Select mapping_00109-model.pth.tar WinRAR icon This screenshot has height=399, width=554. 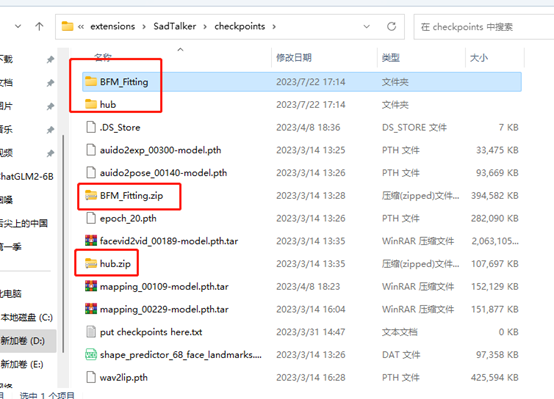click(x=91, y=286)
